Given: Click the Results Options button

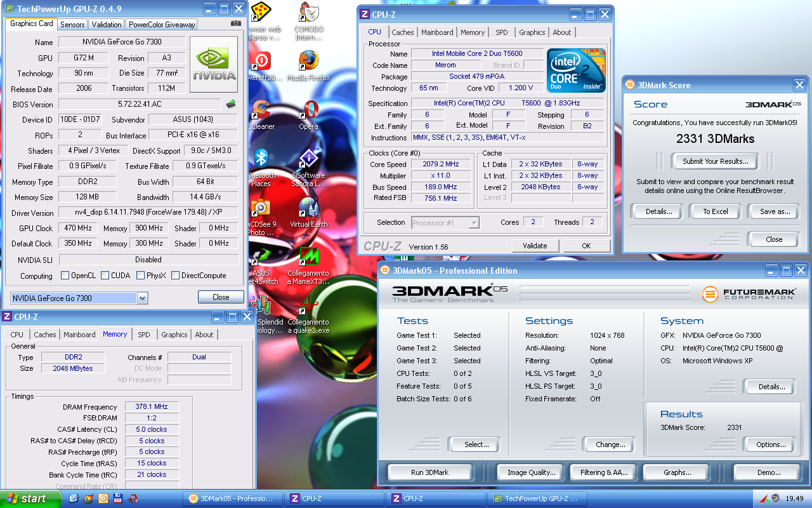Looking at the screenshot, I should [x=771, y=444].
